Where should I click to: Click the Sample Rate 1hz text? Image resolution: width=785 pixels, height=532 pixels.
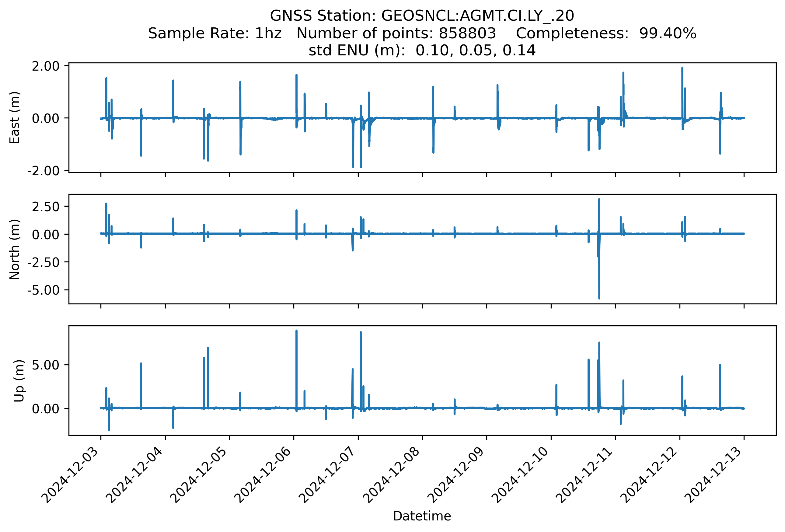215,33
